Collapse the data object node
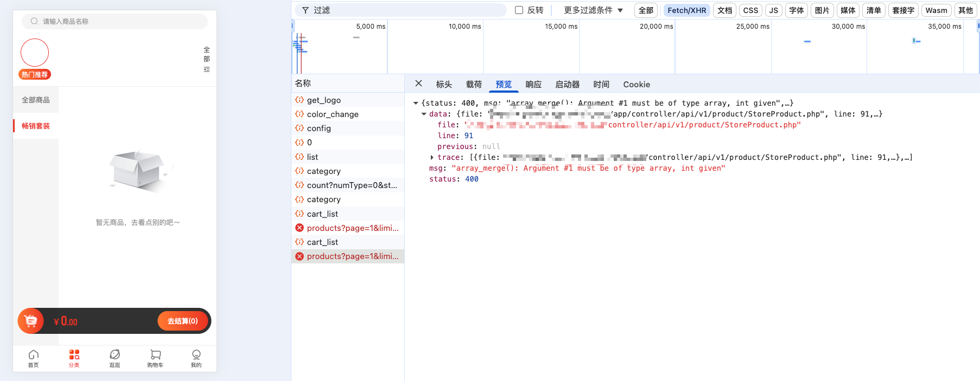This screenshot has height=381, width=980. pyautogui.click(x=424, y=114)
